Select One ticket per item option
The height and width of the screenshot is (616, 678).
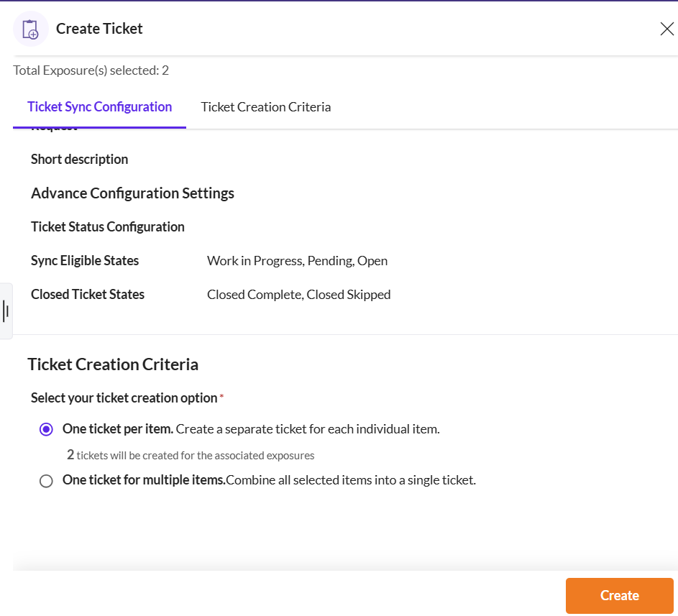point(46,429)
